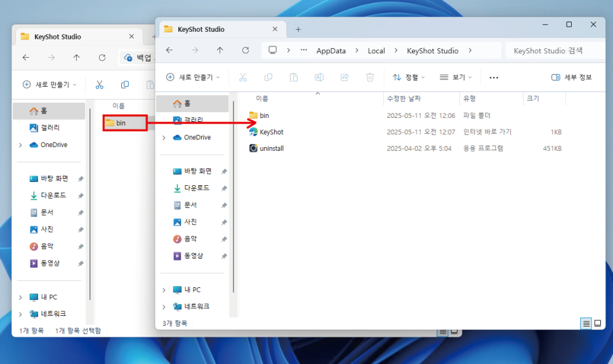Close the front KeyShot Studio tab
The width and height of the screenshot is (613, 364).
(x=275, y=29)
